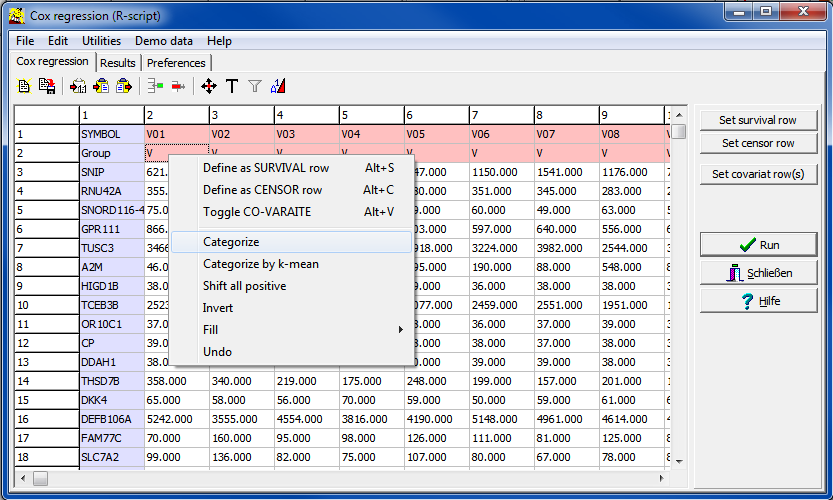Click the Set survival row button
The image size is (833, 500).
[758, 120]
